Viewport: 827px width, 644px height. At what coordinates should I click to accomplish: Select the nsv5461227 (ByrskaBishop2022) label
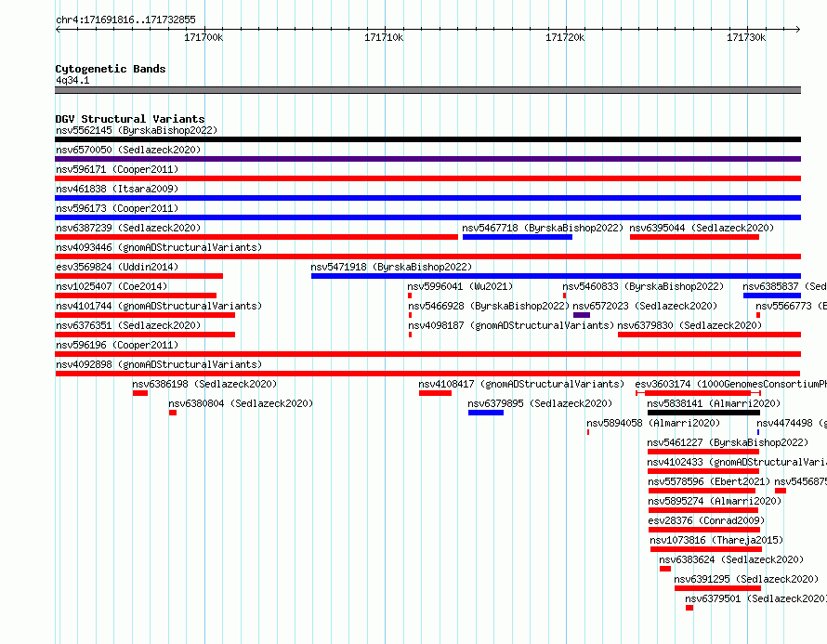pyautogui.click(x=728, y=442)
